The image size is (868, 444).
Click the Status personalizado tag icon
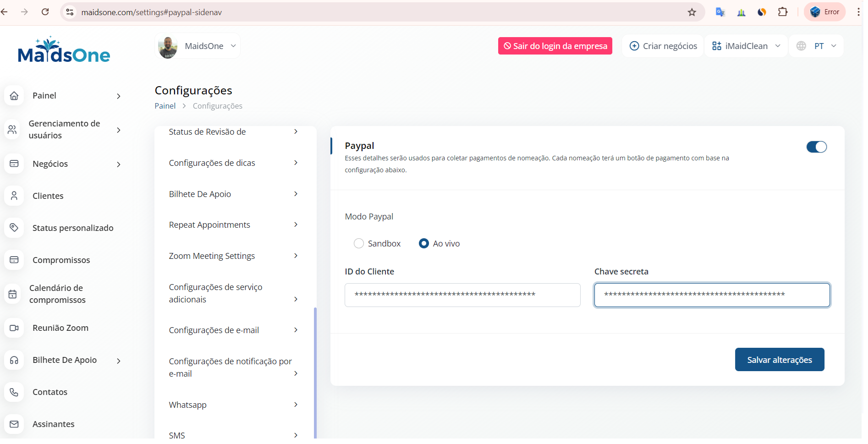click(14, 228)
